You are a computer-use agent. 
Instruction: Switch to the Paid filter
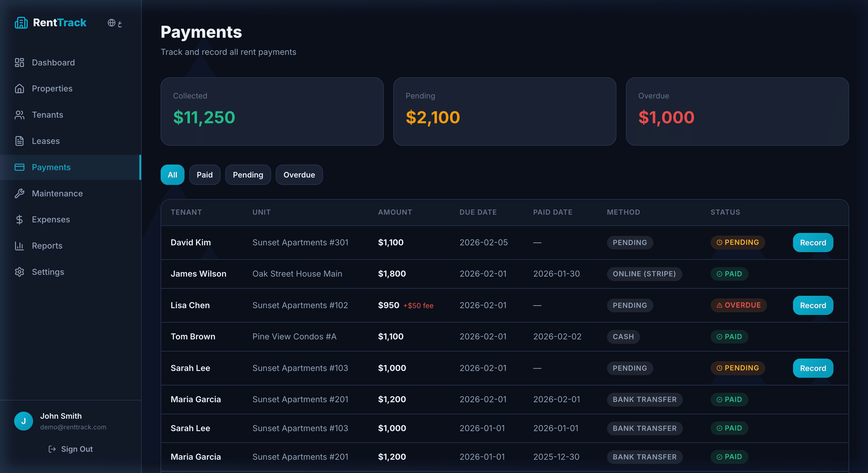point(205,175)
